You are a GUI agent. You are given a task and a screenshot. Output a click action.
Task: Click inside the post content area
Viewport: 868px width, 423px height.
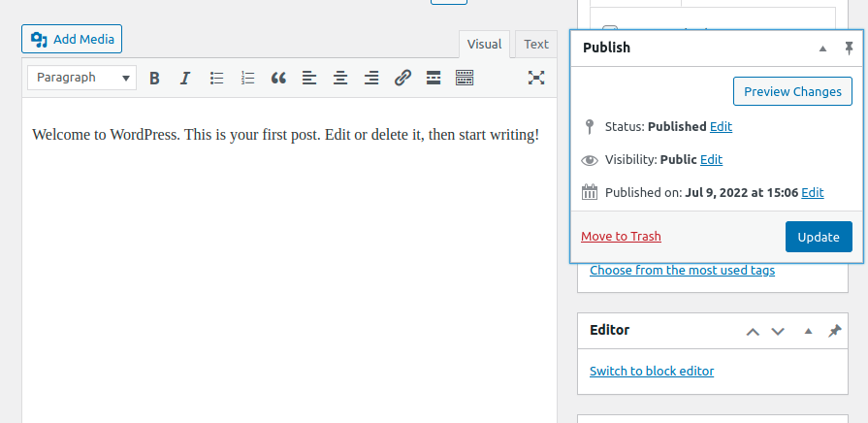289,272
